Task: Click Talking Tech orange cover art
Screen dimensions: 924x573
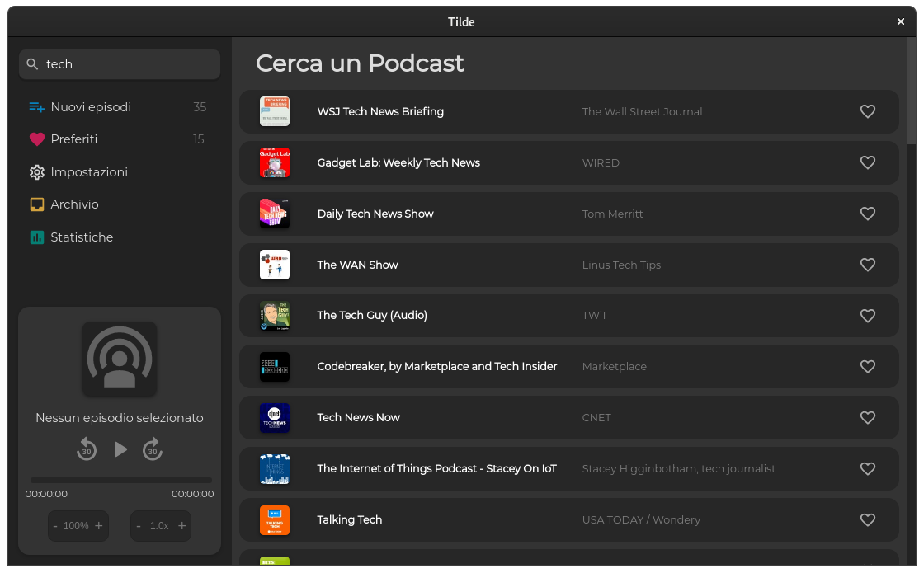Action: tap(275, 520)
